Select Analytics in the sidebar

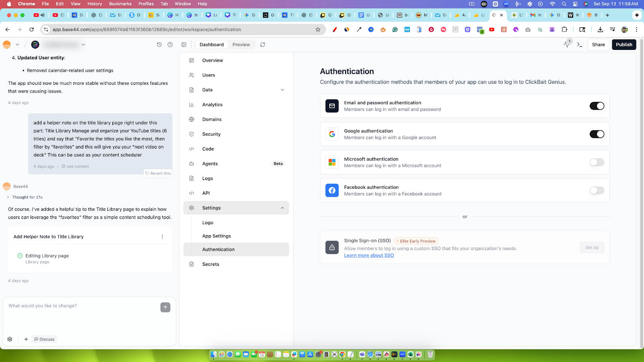click(212, 105)
